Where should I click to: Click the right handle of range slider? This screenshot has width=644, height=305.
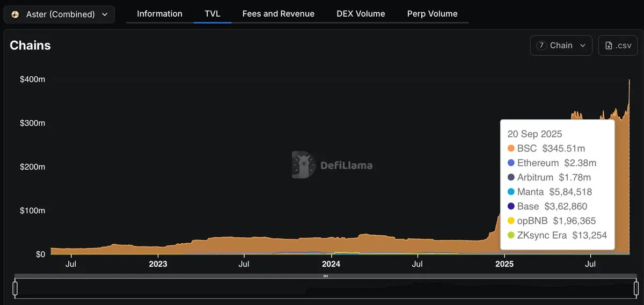coord(636,289)
